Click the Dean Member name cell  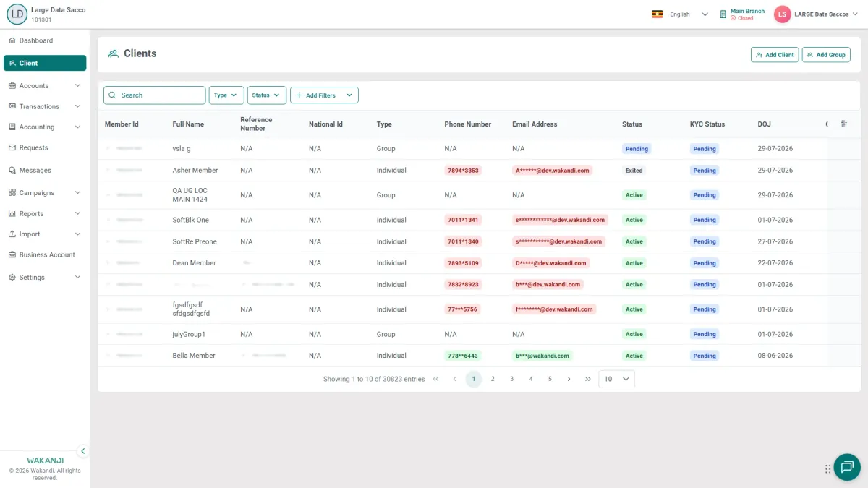194,263
